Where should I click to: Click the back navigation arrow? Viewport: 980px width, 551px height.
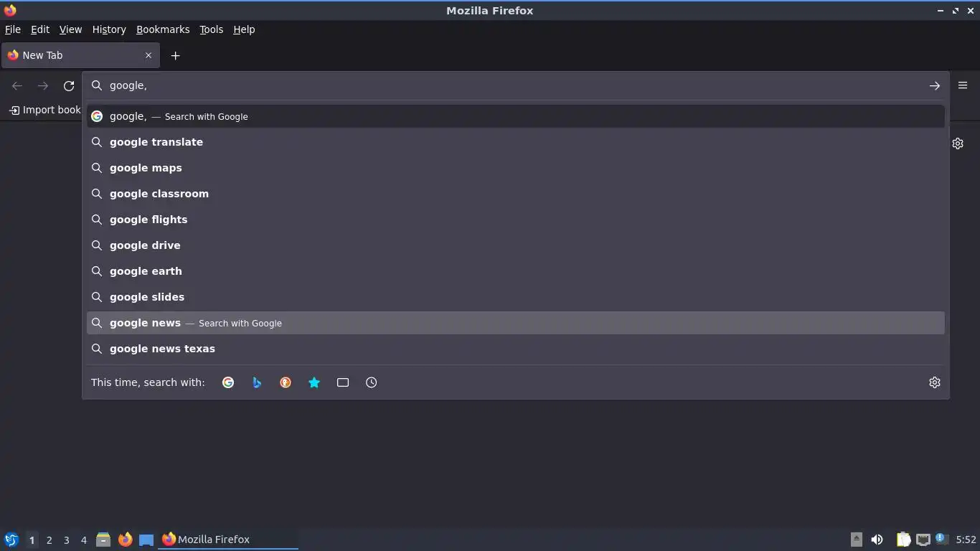click(17, 86)
